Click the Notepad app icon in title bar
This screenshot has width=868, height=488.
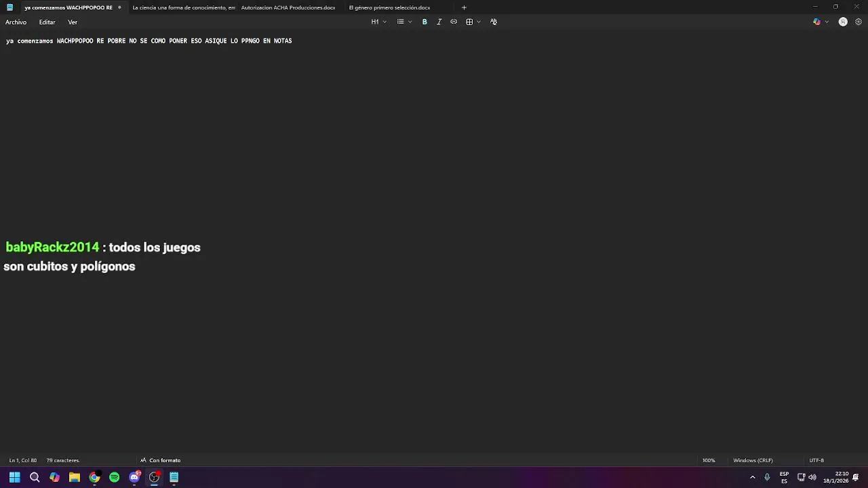pyautogui.click(x=9, y=7)
